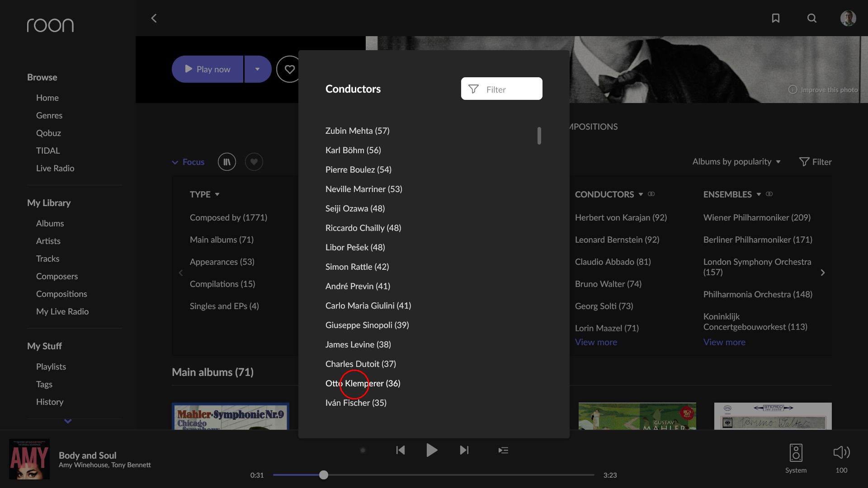Select Zubin Mehta (57) conductor
Screen dimensions: 868x488
click(357, 131)
